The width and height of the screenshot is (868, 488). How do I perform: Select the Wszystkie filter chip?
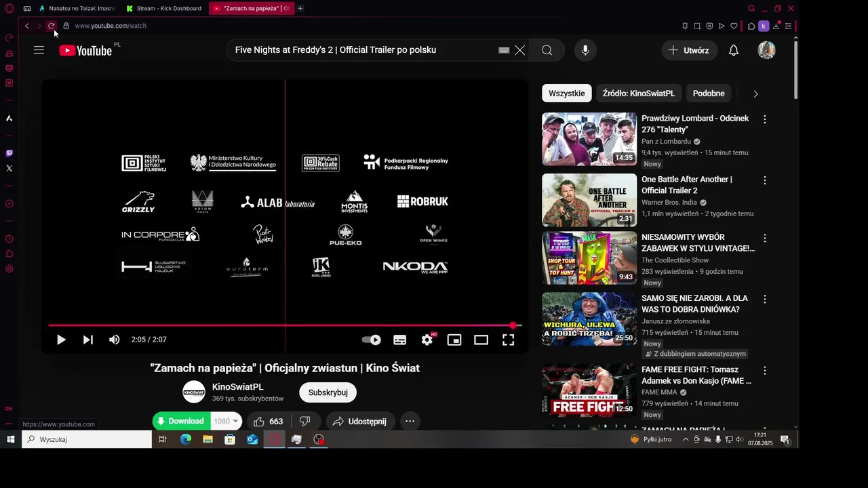click(x=566, y=94)
